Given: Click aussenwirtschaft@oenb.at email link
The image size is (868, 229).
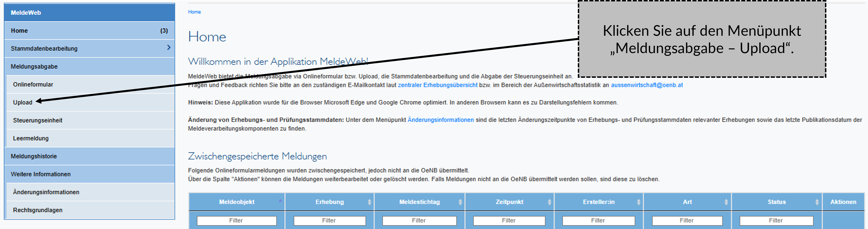Looking at the screenshot, I should pyautogui.click(x=647, y=85).
